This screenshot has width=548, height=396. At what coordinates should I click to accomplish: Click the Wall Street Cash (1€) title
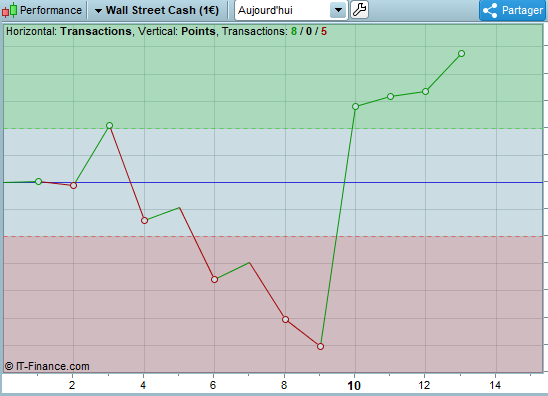coord(163,10)
